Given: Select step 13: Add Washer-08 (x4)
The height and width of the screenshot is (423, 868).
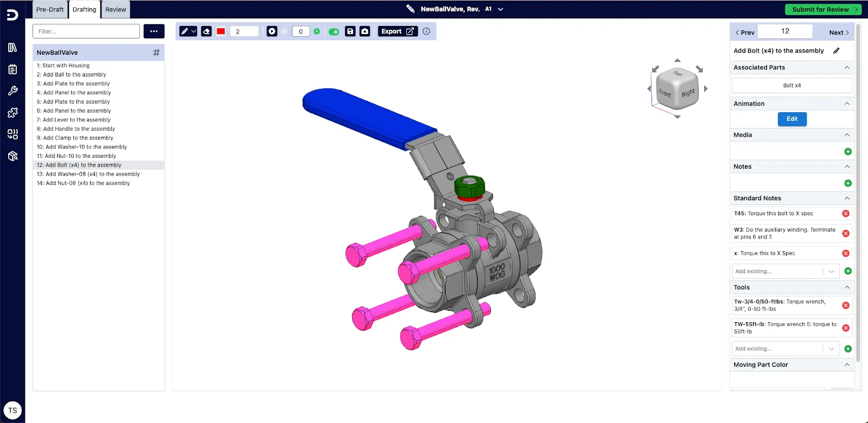Looking at the screenshot, I should [x=98, y=174].
